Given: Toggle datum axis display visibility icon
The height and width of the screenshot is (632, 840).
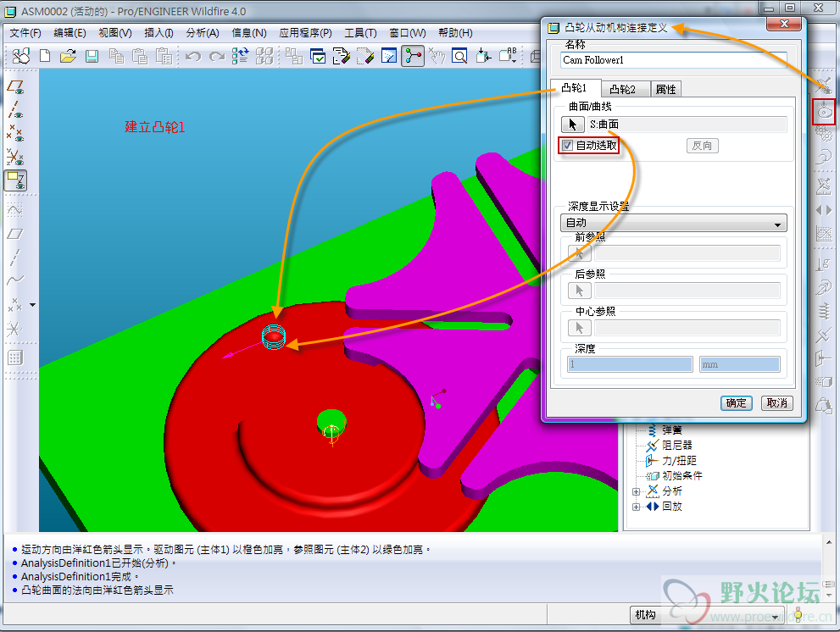Looking at the screenshot, I should point(15,110).
